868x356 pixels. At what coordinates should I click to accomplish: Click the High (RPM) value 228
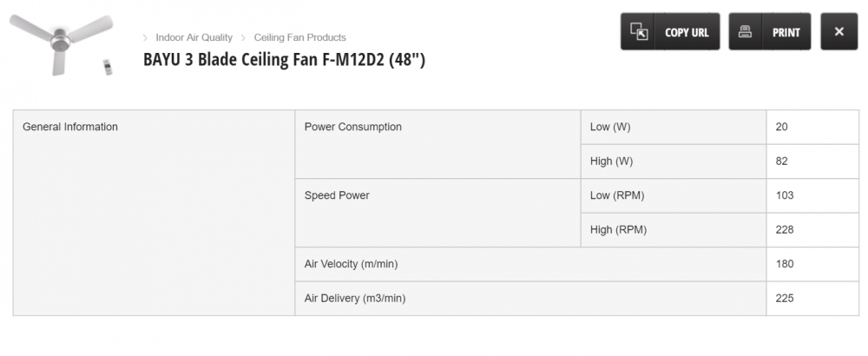point(785,230)
